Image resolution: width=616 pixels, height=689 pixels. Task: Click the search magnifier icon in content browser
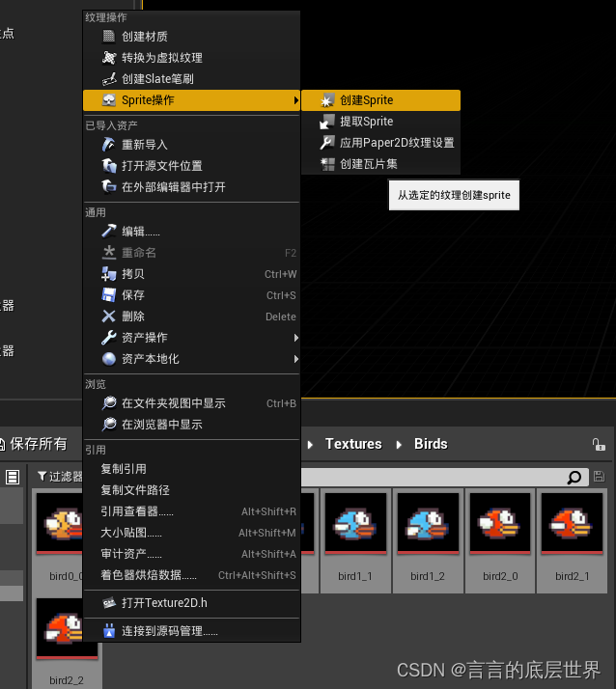point(574,478)
